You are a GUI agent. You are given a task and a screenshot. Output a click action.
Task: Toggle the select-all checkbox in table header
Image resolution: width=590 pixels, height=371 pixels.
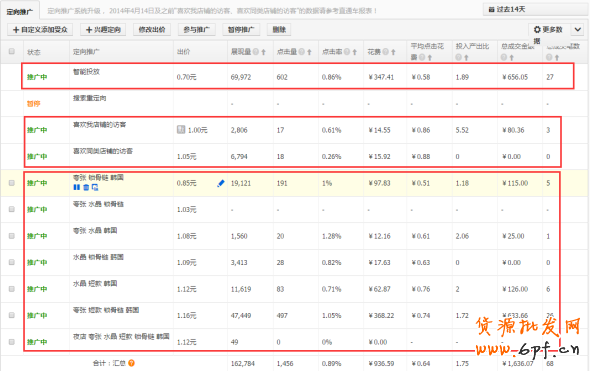[12, 51]
